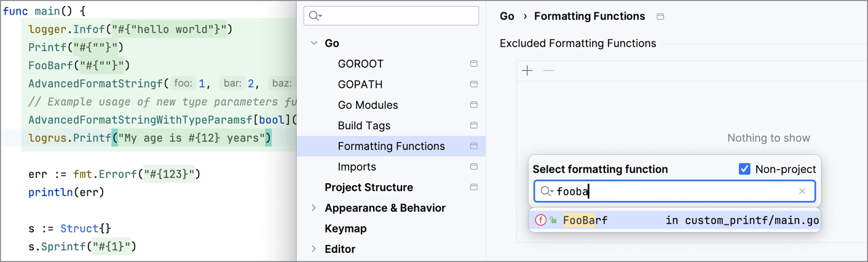Click the project icon next to breadcrumb title
Screen dimensions: 868x262
point(660,17)
